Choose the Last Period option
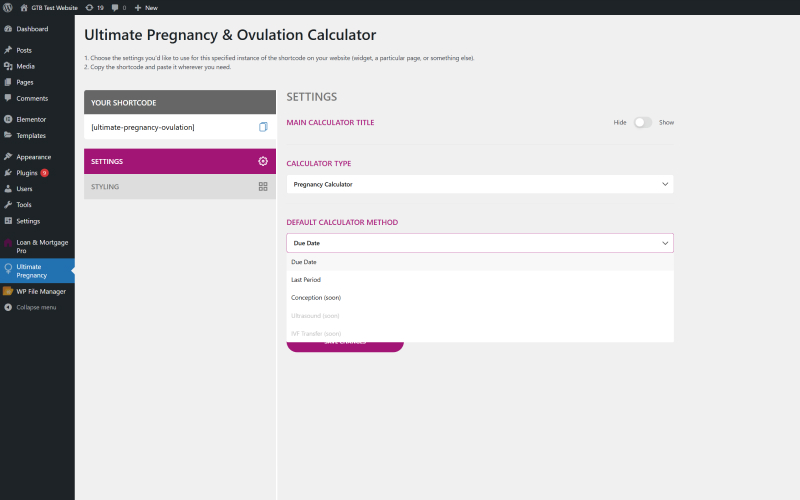Screen dimensions: 800x500 click(480, 280)
